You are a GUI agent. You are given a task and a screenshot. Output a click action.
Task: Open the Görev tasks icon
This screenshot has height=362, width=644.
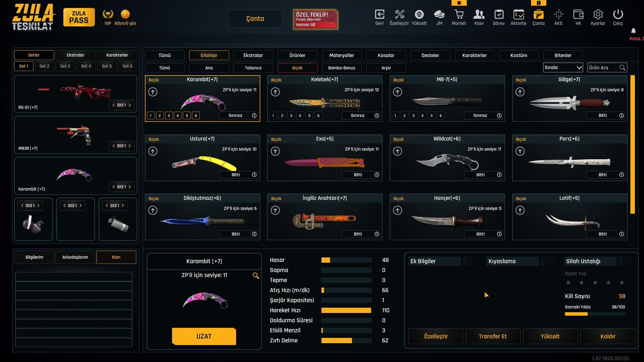(x=499, y=14)
